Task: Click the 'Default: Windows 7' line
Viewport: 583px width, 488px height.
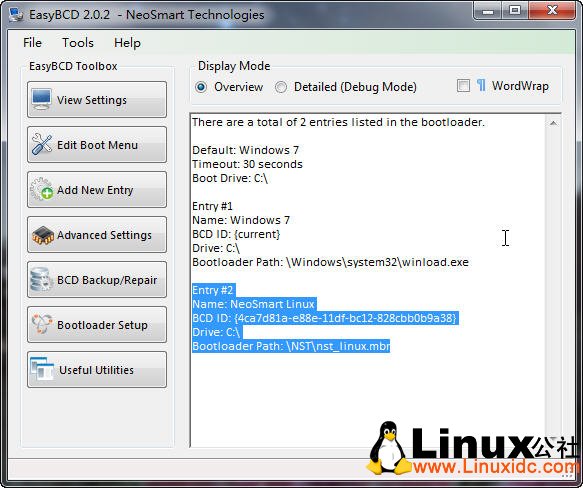Action: tap(245, 150)
